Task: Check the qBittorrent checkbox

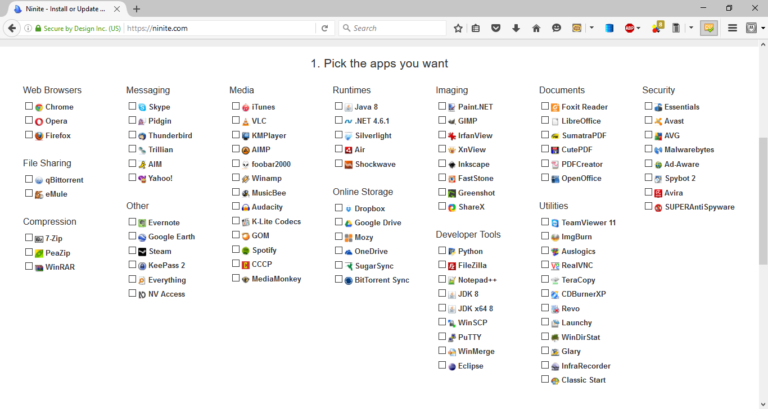Action: coord(29,179)
